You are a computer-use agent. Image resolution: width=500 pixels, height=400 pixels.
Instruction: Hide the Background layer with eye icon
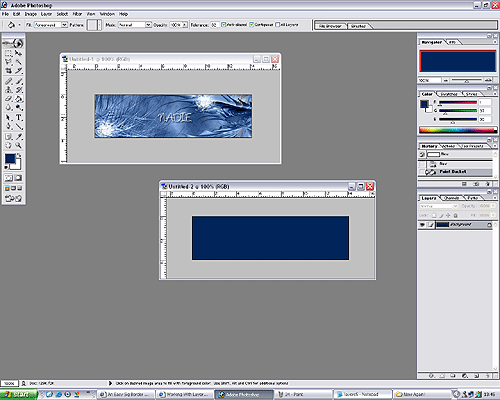422,225
